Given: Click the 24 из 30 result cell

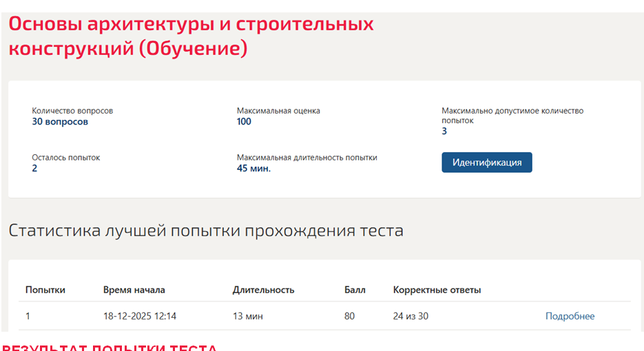Looking at the screenshot, I should [411, 316].
